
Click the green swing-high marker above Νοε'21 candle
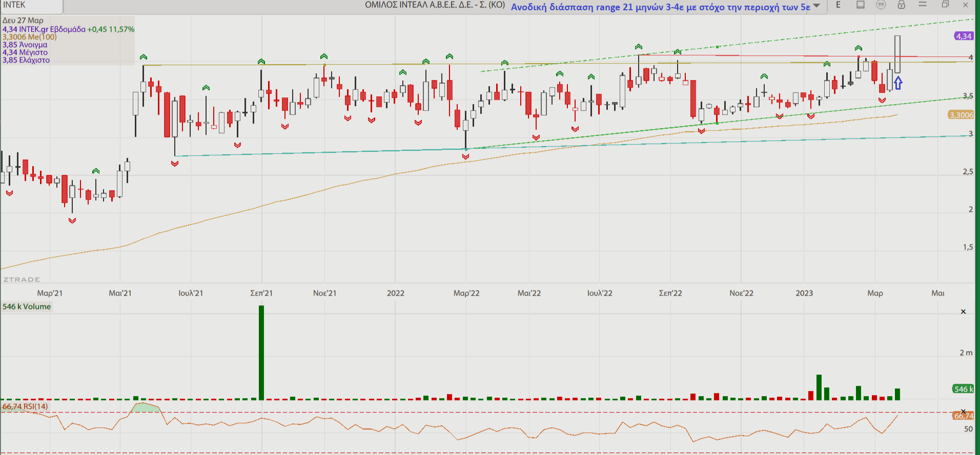(324, 56)
